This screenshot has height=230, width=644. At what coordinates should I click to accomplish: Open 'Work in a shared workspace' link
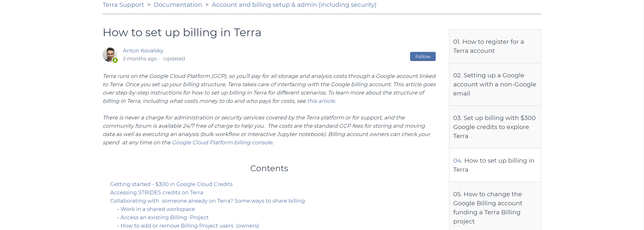(x=157, y=209)
